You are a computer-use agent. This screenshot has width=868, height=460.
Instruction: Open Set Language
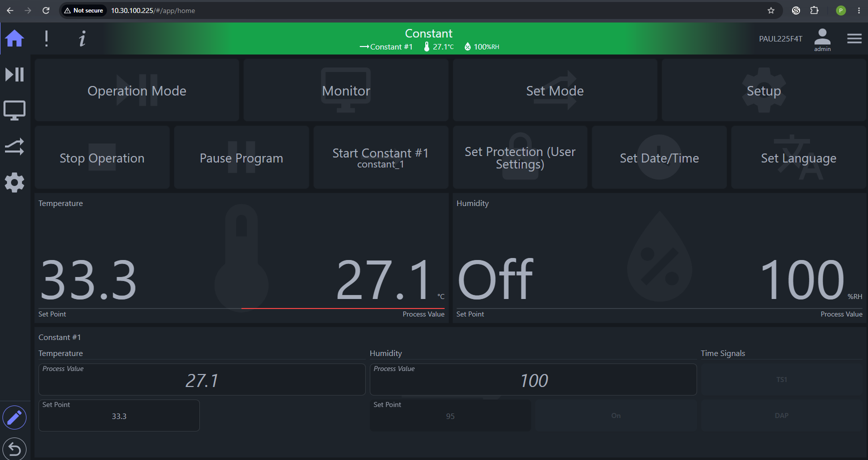coord(799,157)
